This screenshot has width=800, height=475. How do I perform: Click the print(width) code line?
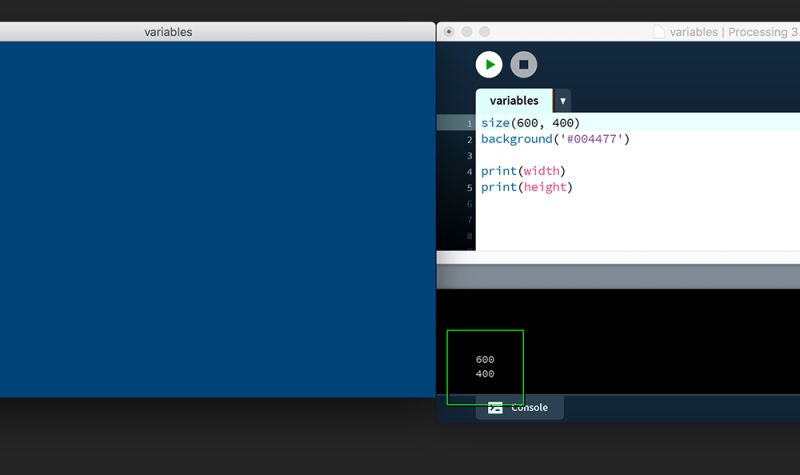tap(523, 171)
